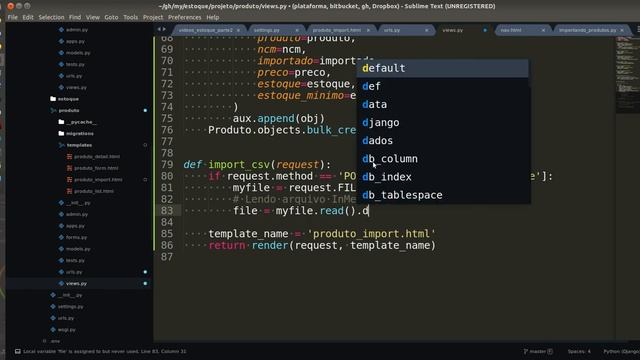640x360 pixels.
Task: Open produto_list.html from sidebar
Action: click(94, 191)
